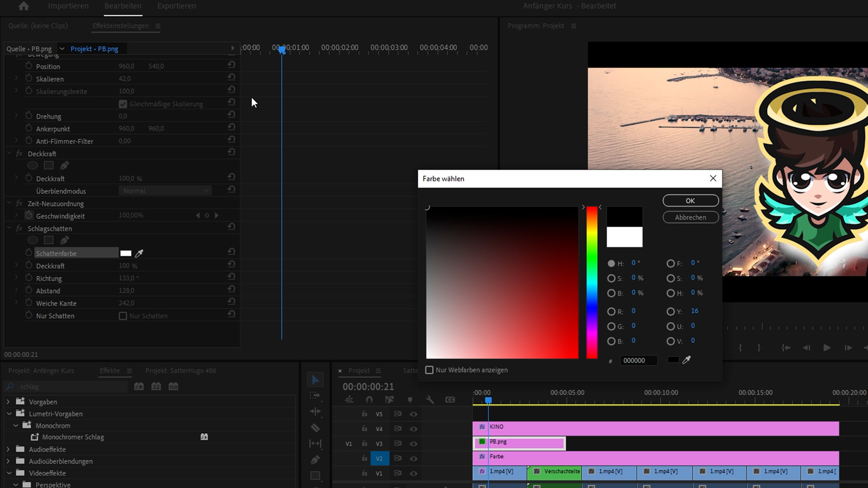Screen dimensions: 868x488
Task: Use the eyedropper in the Farbe wählen dialog
Action: (686, 360)
